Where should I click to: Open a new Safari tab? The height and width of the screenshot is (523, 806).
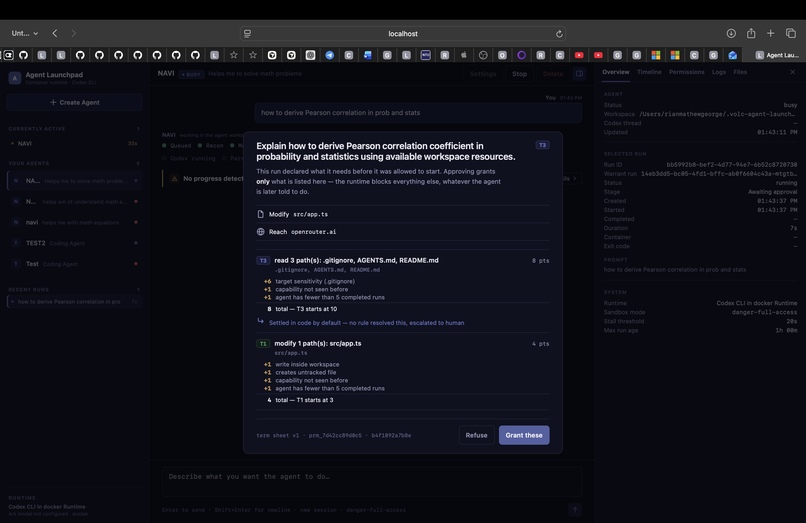pyautogui.click(x=770, y=33)
